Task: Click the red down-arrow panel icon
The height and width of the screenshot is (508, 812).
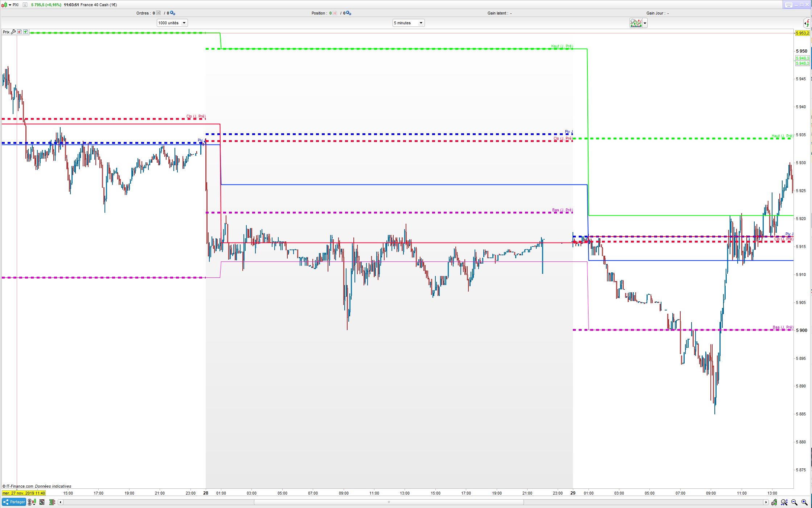Action: [x=20, y=32]
